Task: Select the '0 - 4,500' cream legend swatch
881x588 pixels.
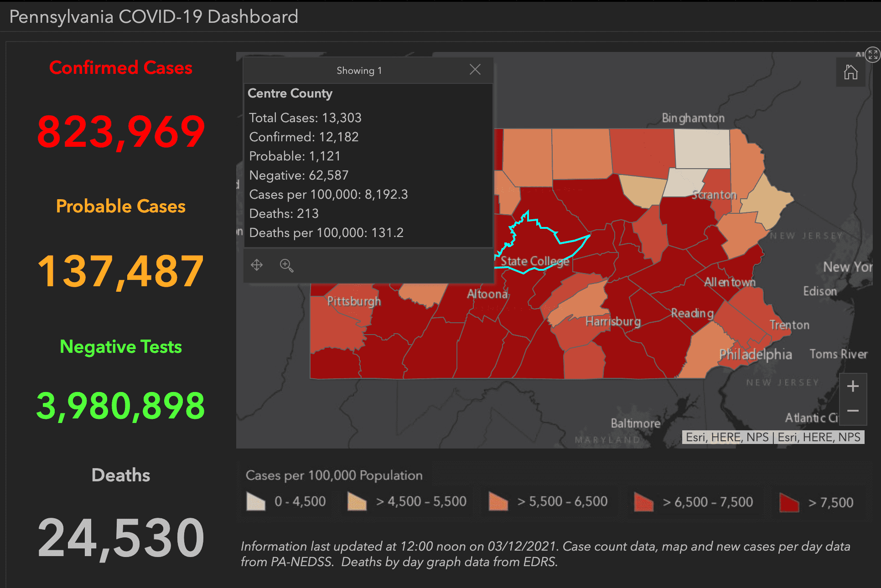Action: coord(256,501)
